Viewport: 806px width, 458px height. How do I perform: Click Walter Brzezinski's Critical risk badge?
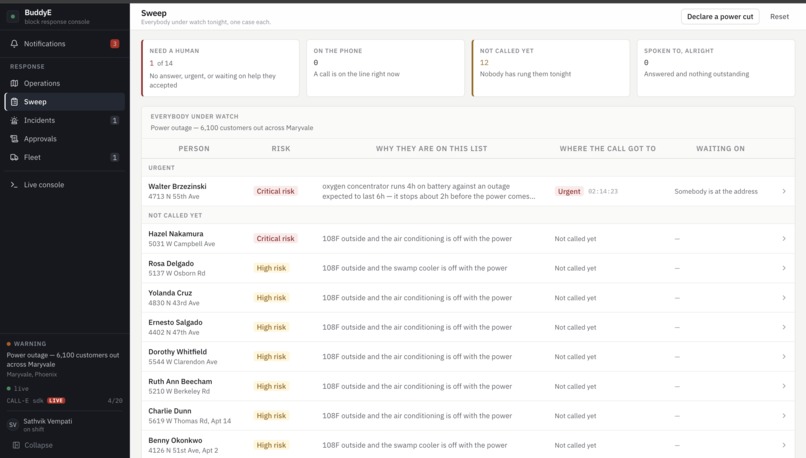[276, 191]
